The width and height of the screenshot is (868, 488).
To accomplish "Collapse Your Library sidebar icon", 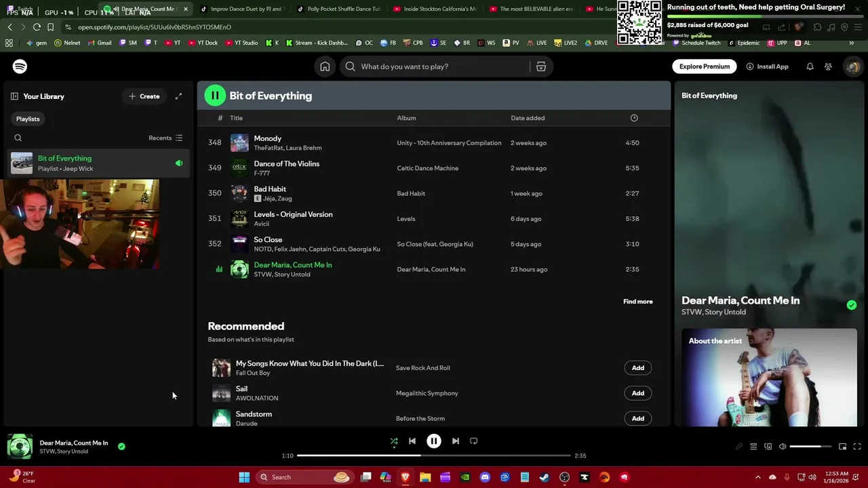I will click(x=14, y=96).
